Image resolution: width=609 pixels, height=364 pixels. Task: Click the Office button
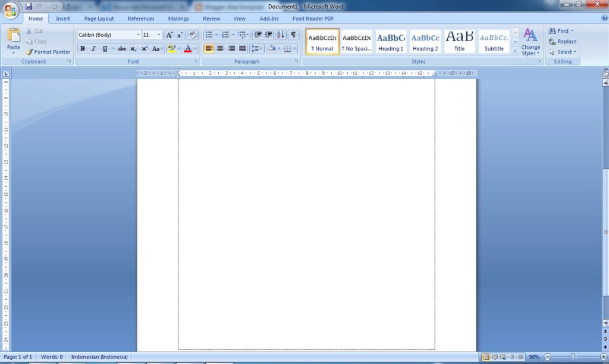pyautogui.click(x=11, y=10)
